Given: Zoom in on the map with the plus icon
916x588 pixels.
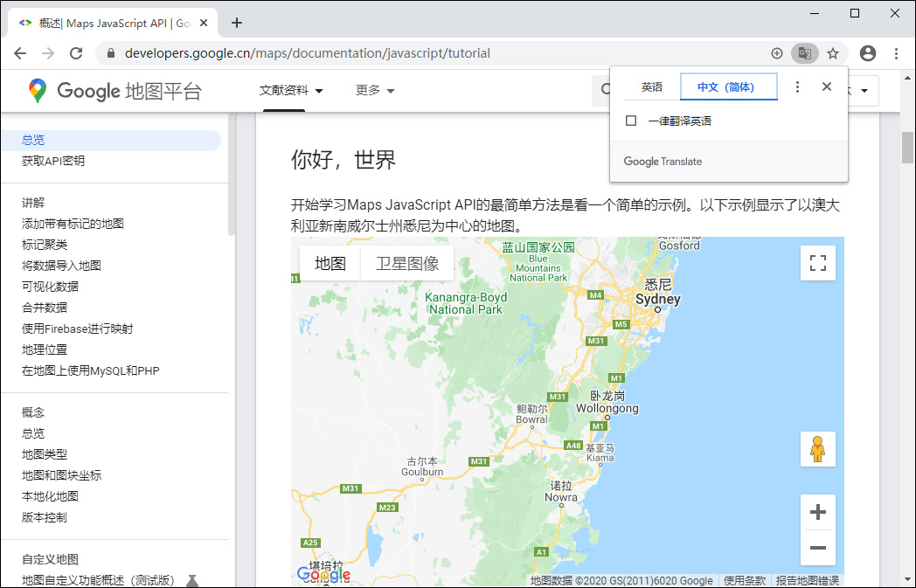Looking at the screenshot, I should point(817,512).
